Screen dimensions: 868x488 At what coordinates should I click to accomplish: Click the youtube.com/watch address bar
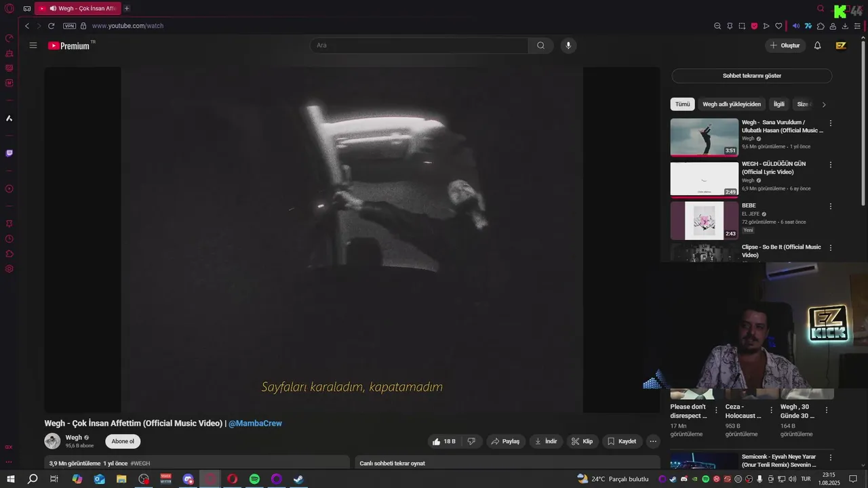tap(127, 26)
